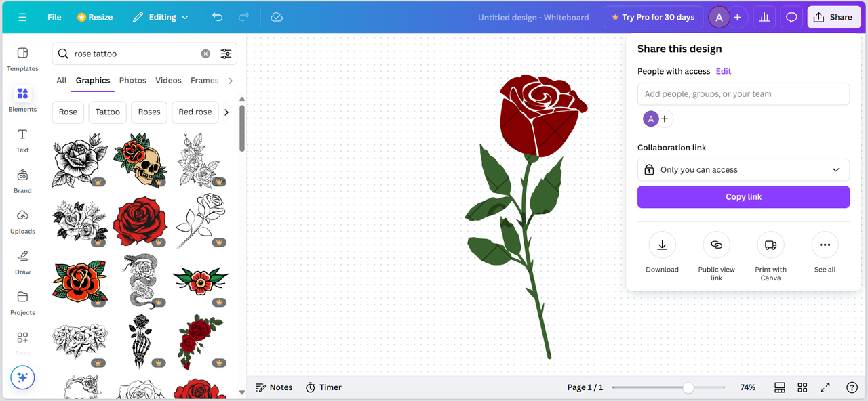This screenshot has width=868, height=401.
Task: Open the Apps sidebar item
Action: [22, 342]
